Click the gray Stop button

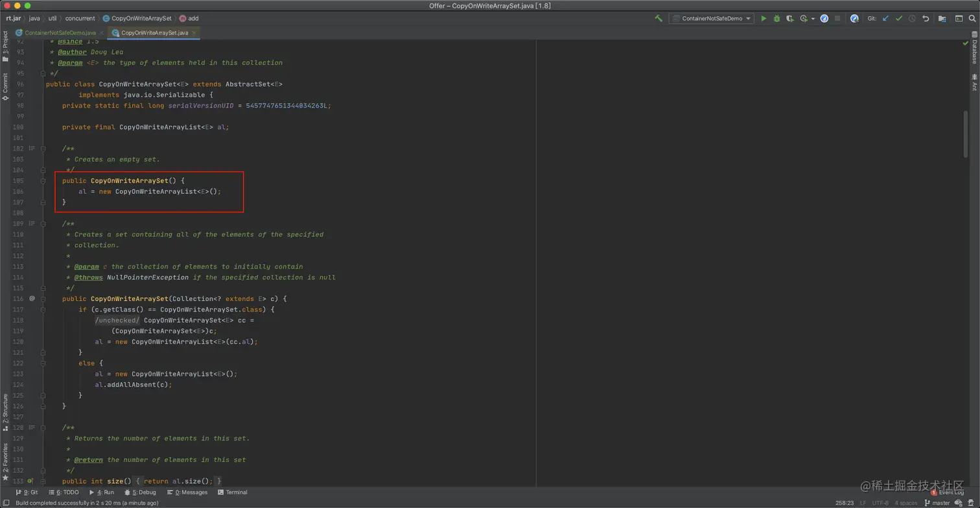point(837,19)
